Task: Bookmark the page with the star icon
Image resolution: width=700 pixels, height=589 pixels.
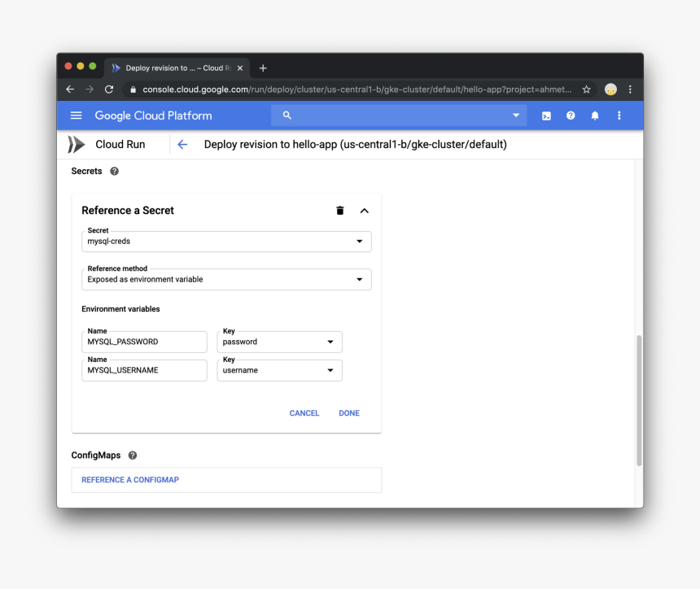Action: pyautogui.click(x=585, y=89)
